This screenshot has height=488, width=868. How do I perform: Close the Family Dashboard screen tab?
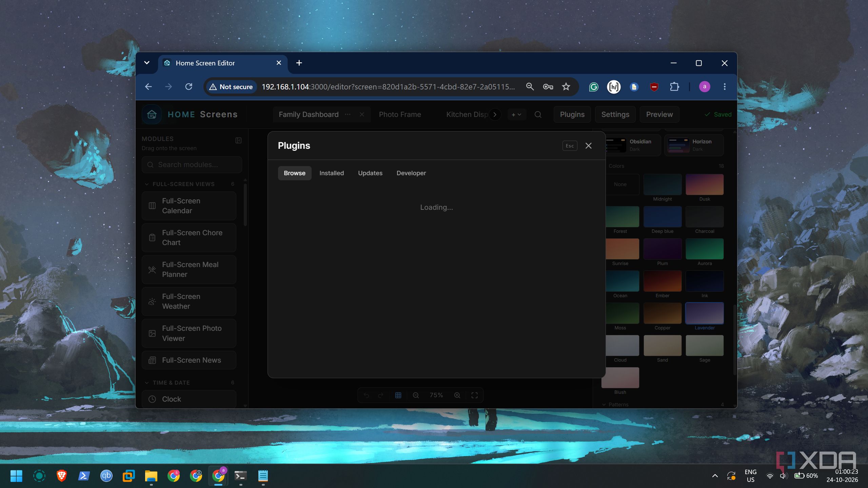click(362, 115)
